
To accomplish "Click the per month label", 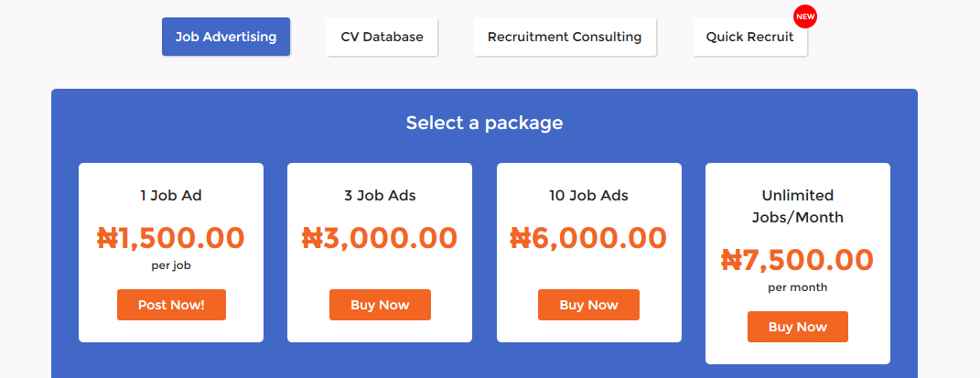I will [798, 287].
